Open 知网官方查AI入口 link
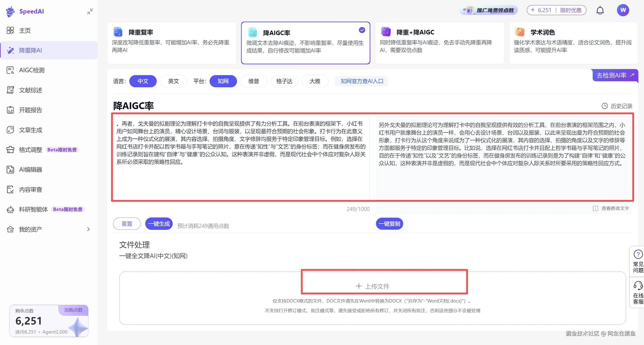The image size is (644, 345). click(362, 81)
